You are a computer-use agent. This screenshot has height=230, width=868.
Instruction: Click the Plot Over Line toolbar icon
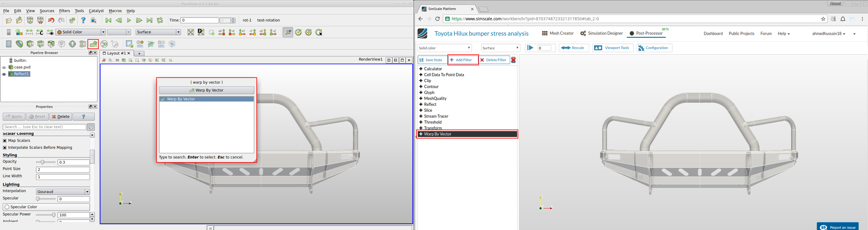click(x=151, y=44)
